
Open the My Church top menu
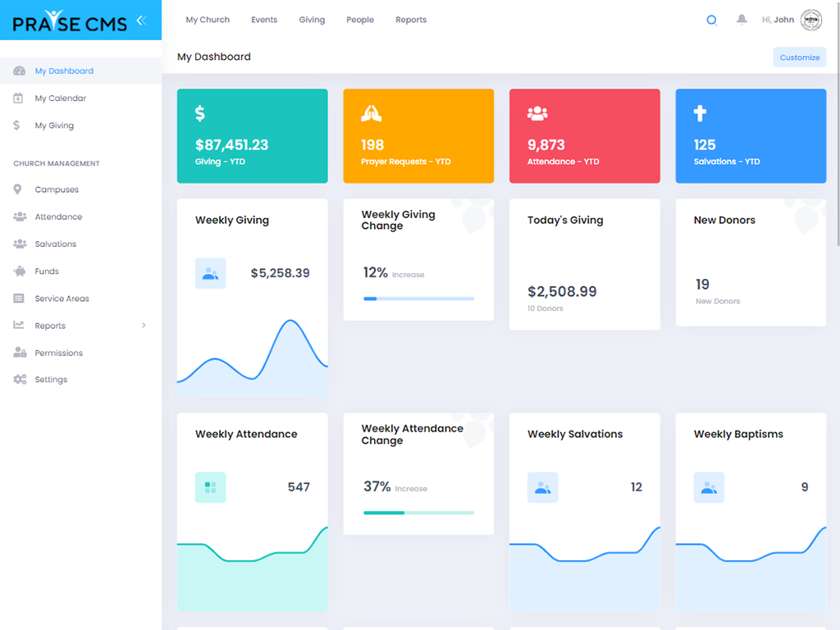(x=208, y=20)
